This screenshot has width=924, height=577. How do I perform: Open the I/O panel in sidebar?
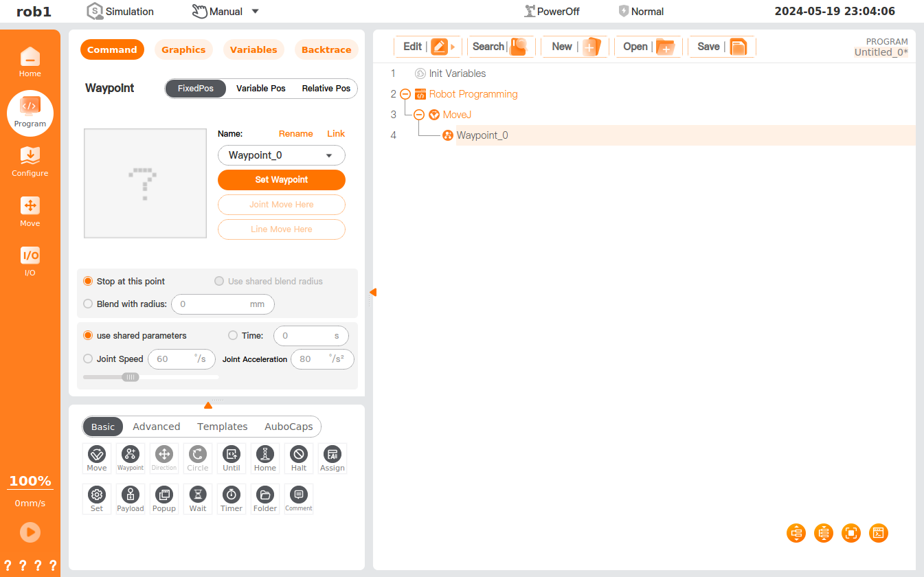tap(30, 261)
